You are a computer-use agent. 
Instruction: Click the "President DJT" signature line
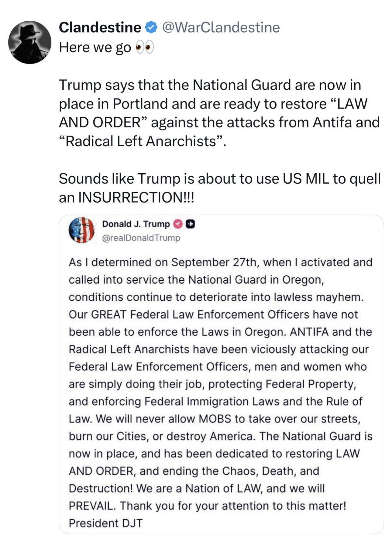105,523
